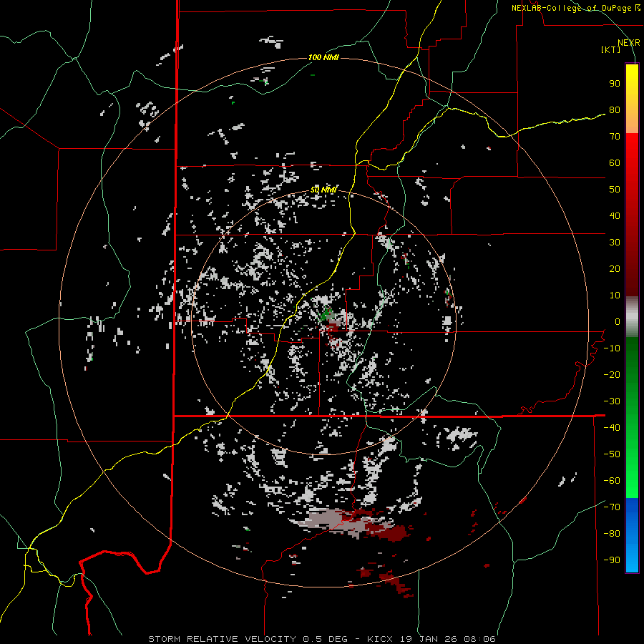The height and width of the screenshot is (644, 644).
Task: Pick the orange segment of the color bar
Action: pyautogui.click(x=632, y=121)
